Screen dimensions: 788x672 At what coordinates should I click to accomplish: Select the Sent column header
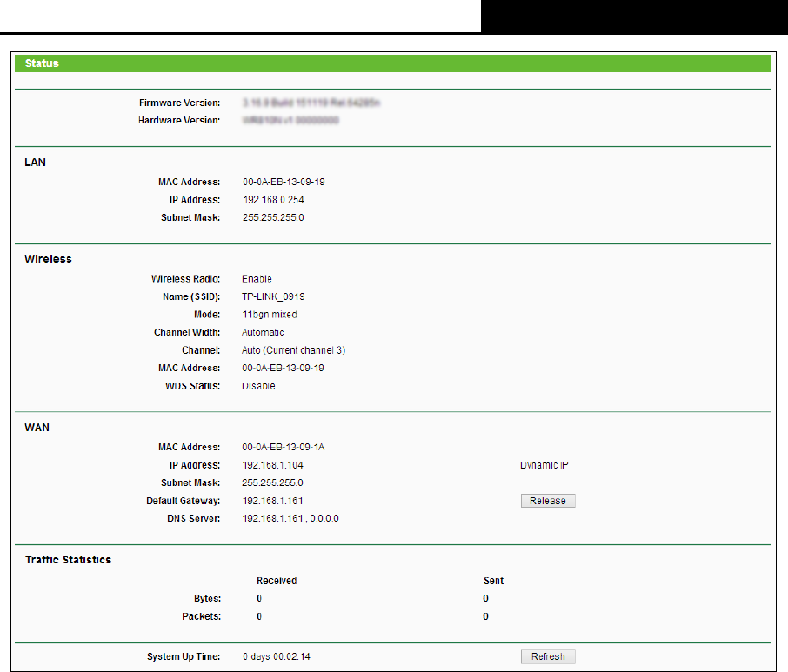click(x=493, y=581)
